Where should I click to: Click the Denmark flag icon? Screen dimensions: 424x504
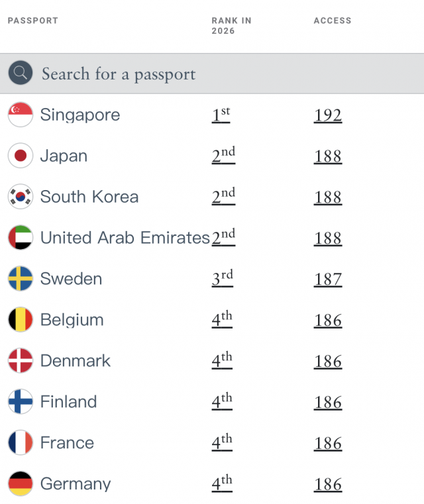pos(21,360)
